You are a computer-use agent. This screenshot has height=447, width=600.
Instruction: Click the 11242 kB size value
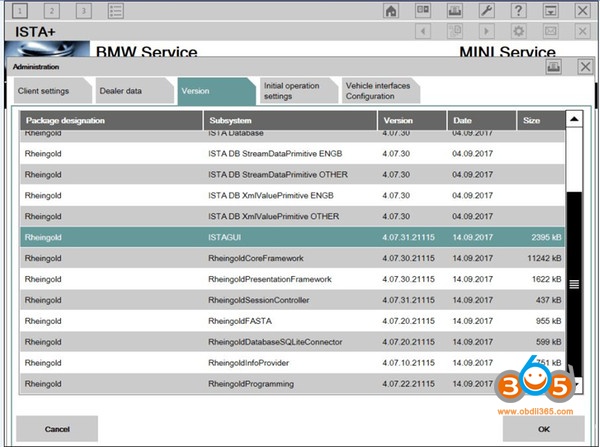pos(544,258)
